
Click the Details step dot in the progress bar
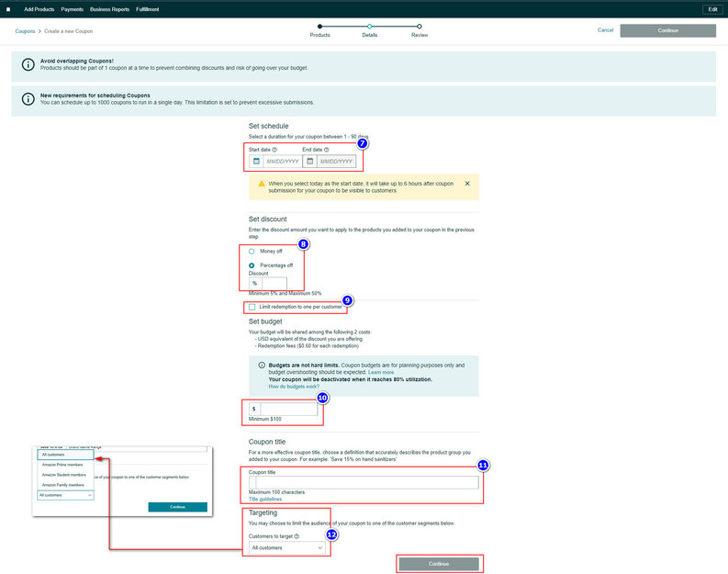(x=369, y=27)
